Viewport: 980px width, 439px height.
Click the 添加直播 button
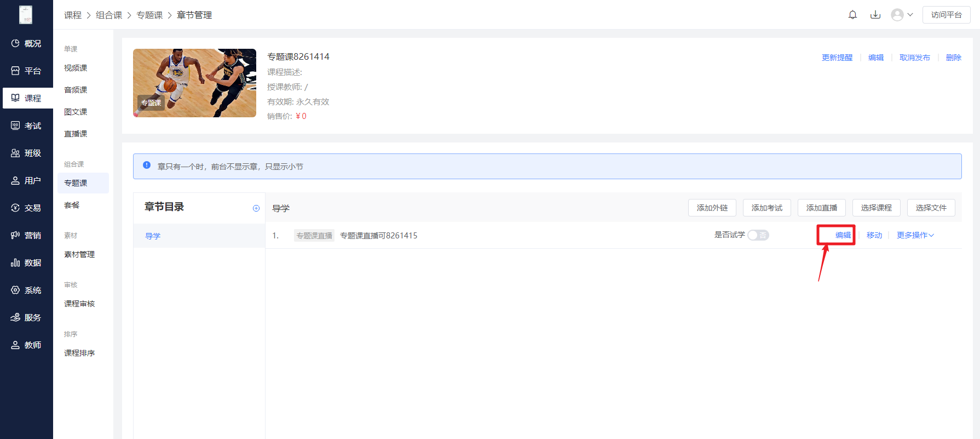(822, 208)
